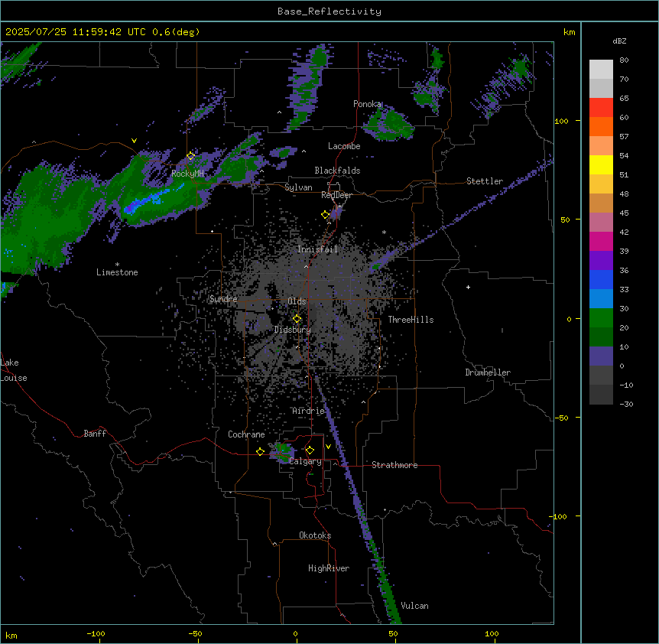Screen dimensions: 659x644
Task: Click the yellow v marker northeast of Calgary
Action: coord(328,447)
